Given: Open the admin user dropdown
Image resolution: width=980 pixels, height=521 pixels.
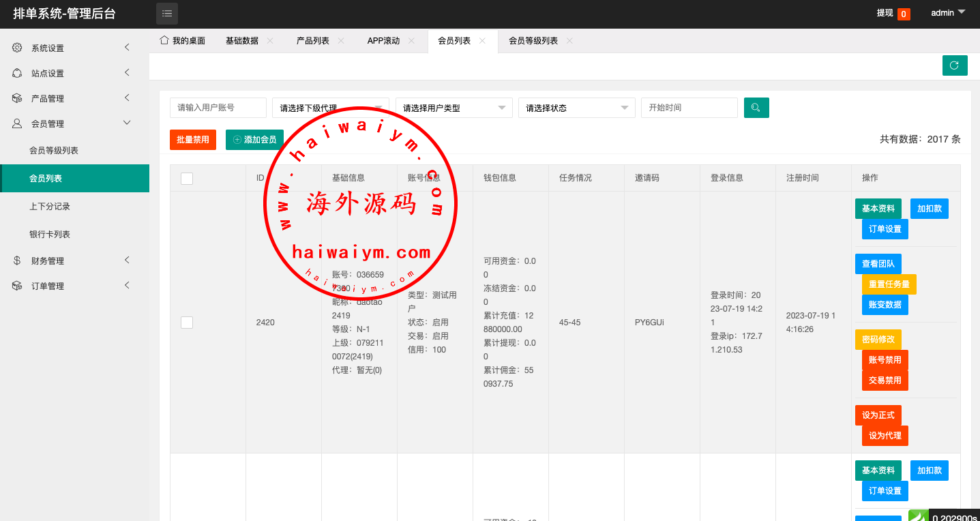Looking at the screenshot, I should click(948, 13).
